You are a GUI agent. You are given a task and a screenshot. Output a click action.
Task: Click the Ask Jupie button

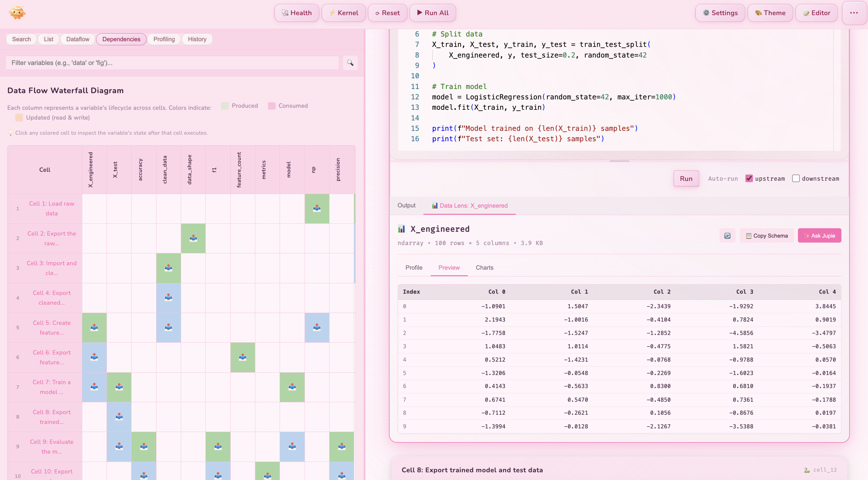click(819, 236)
